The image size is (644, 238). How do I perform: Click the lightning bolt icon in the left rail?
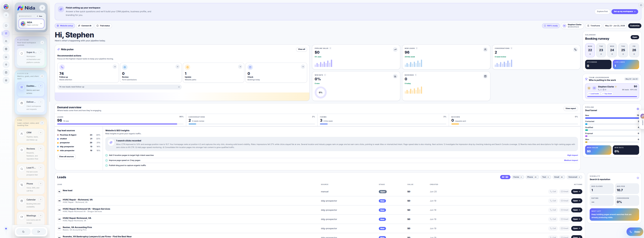pyautogui.click(x=6, y=65)
